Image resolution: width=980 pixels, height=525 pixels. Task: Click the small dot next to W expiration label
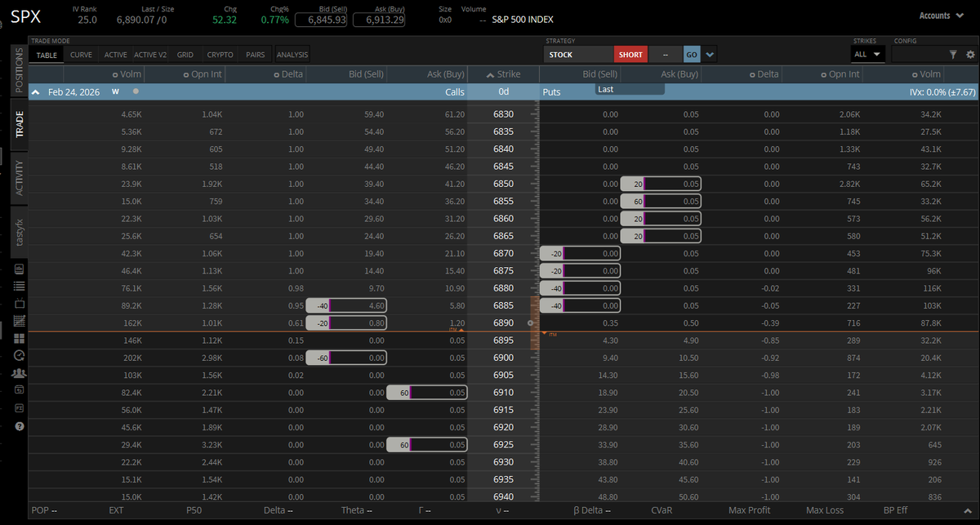point(136,91)
